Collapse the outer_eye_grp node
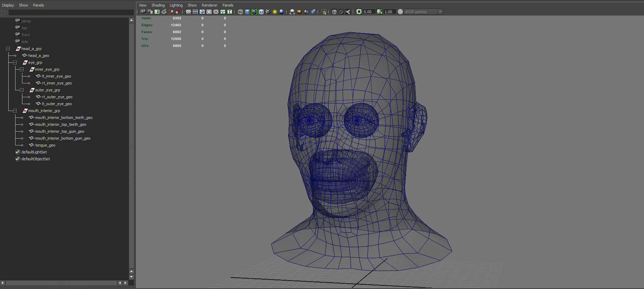Image resolution: width=644 pixels, height=289 pixels. coord(22,90)
